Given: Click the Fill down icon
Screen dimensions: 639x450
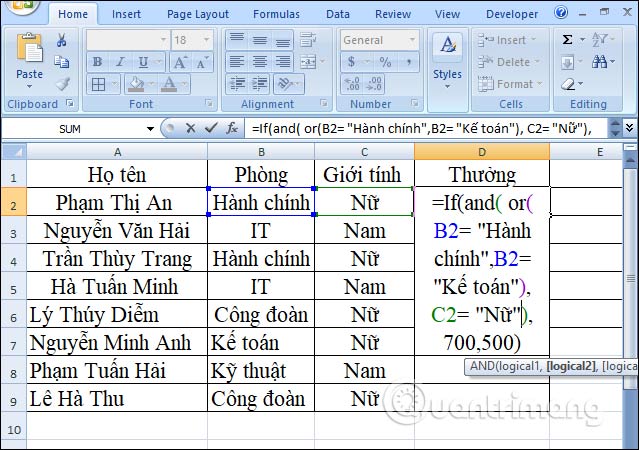Looking at the screenshot, I should 568,62.
